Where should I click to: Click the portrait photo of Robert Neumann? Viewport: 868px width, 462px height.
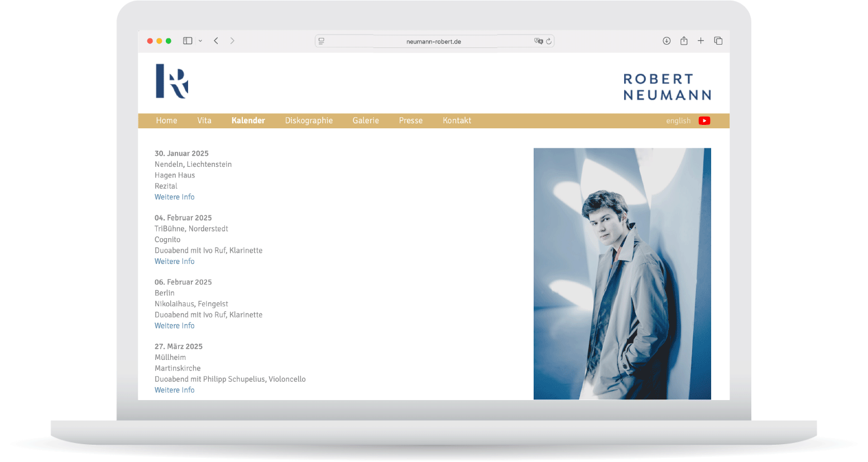pos(622,273)
